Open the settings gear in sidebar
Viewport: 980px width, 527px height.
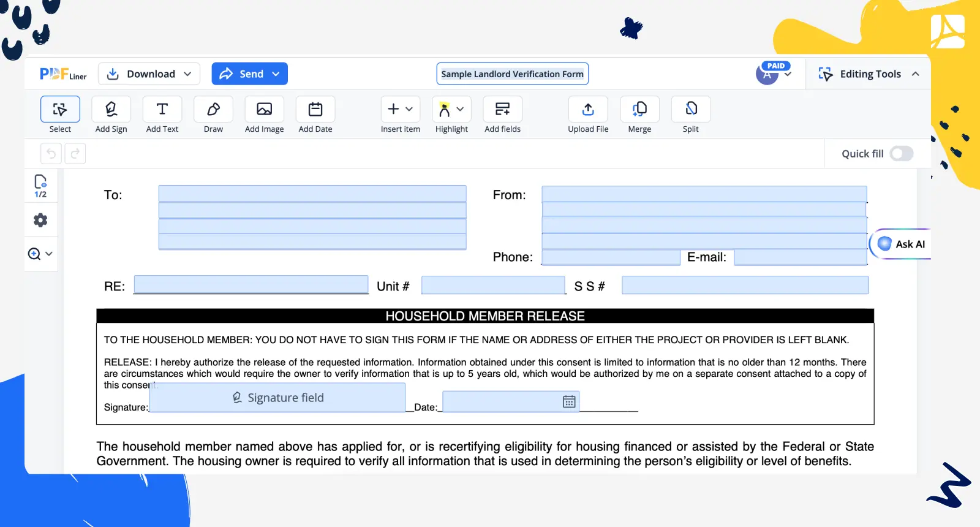[40, 220]
